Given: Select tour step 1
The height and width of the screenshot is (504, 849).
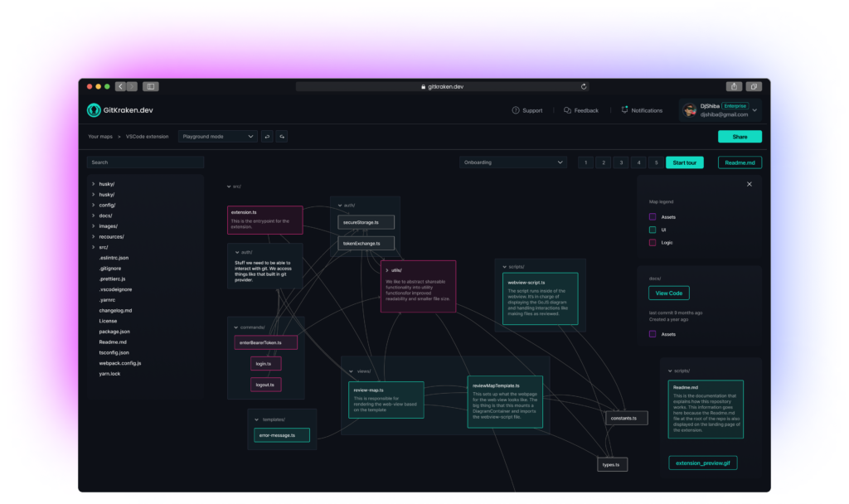Looking at the screenshot, I should pyautogui.click(x=586, y=162).
